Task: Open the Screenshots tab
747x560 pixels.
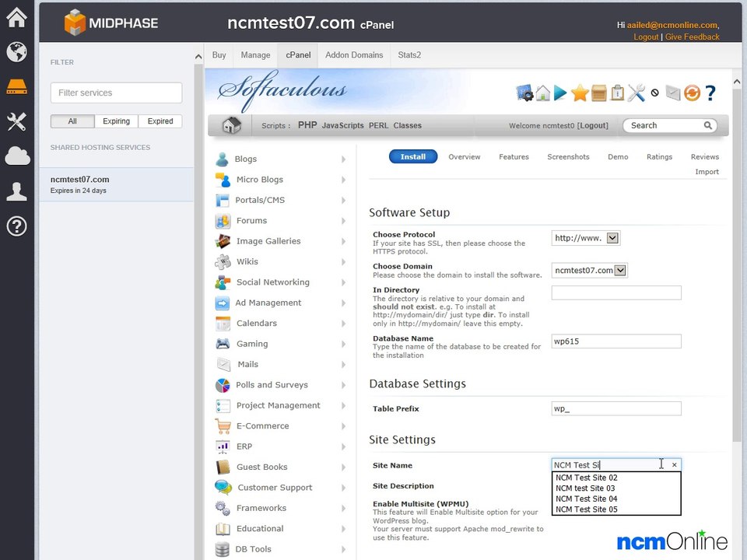Action: (x=568, y=156)
